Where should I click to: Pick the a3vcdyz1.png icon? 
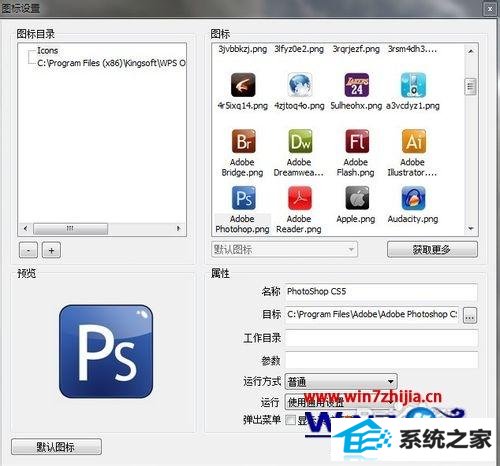coord(413,85)
